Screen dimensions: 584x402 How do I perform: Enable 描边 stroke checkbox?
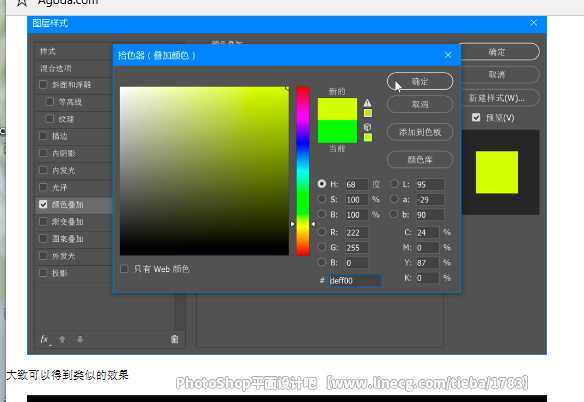43,136
